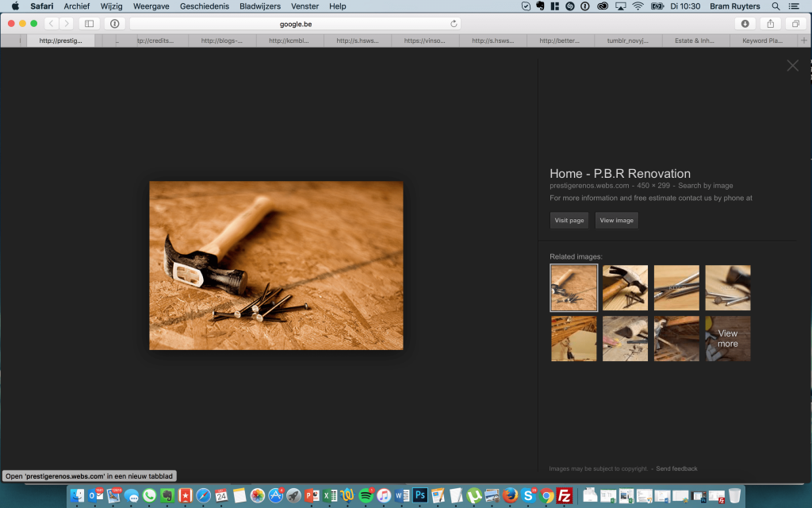Screen dimensions: 812x508
Task: Click the google.be address field
Action: 295,24
